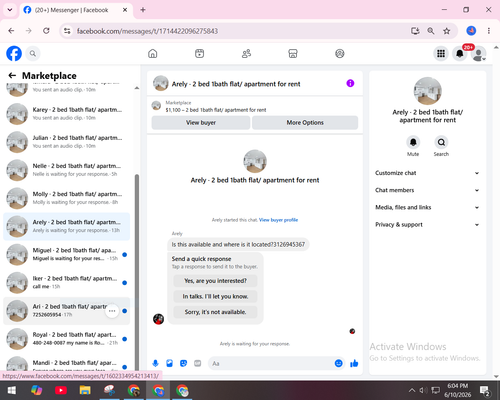Viewport: 500px width, 400px height.
Task: Open the emoji picker in message box
Action: [338, 363]
